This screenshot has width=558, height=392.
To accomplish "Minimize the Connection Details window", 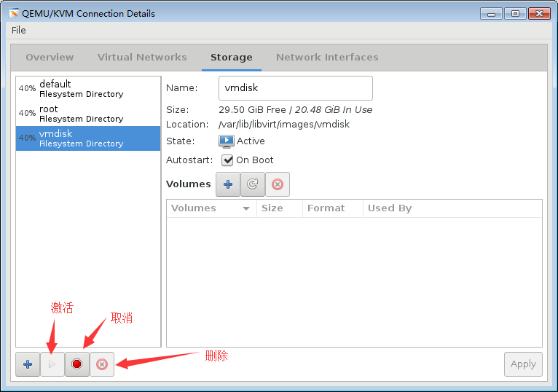I will (491, 14).
